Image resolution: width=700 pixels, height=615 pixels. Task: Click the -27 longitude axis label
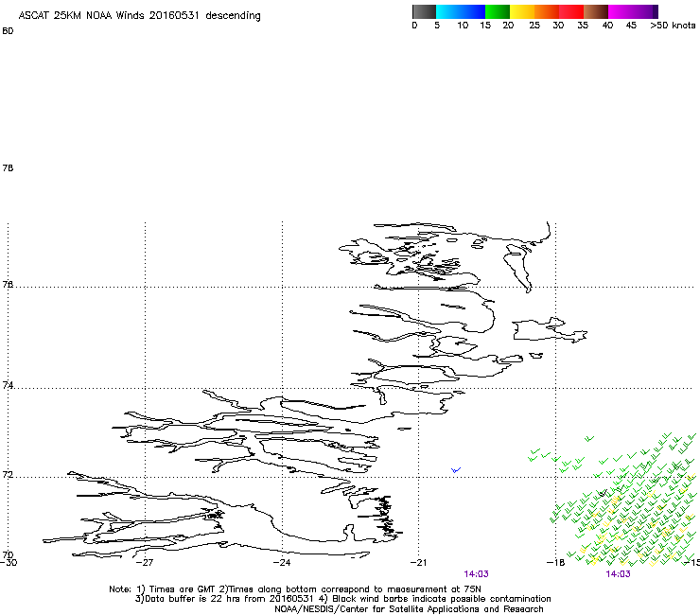(x=145, y=562)
